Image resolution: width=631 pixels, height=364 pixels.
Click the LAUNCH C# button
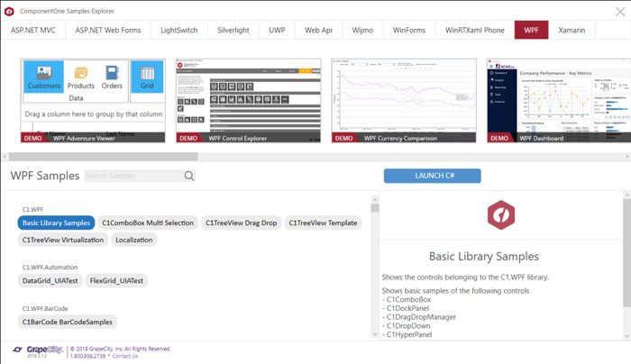pyautogui.click(x=432, y=176)
